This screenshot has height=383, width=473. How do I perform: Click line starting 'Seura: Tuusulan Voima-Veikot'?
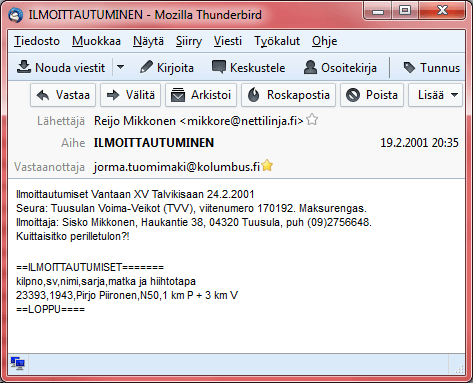(x=191, y=209)
